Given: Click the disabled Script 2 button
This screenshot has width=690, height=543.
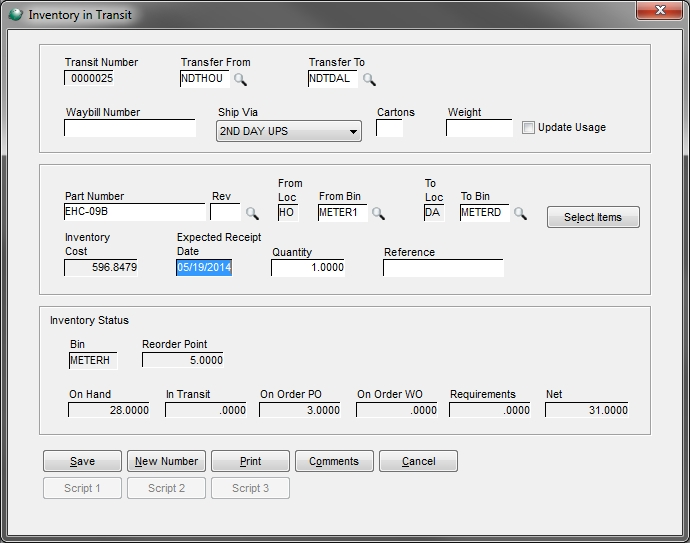Looking at the screenshot, I should (166, 488).
